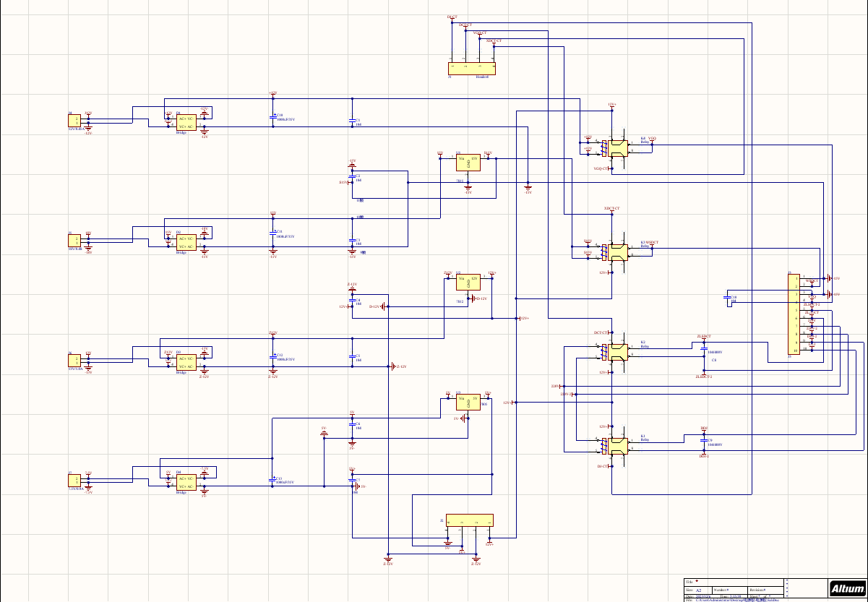
Task: Select the ten-pin connector on right side
Action: coord(793,314)
